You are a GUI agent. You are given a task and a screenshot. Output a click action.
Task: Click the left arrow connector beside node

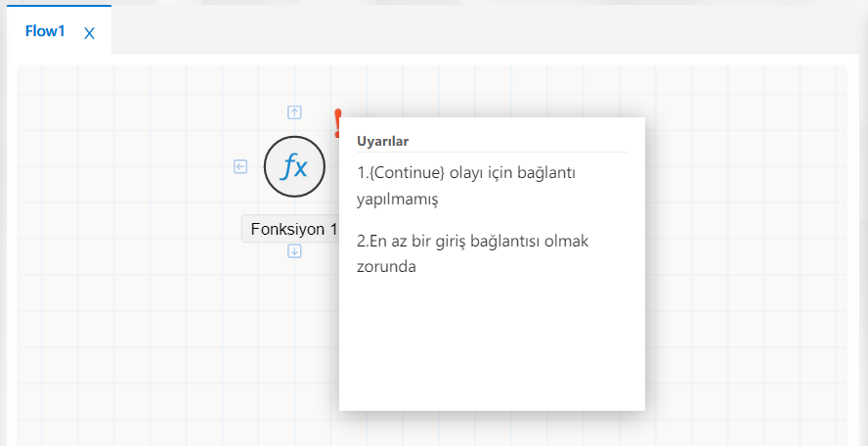click(240, 166)
